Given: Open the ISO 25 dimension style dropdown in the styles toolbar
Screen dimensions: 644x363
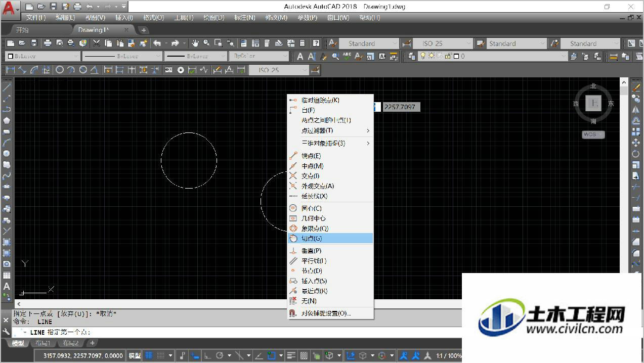Looking at the screenshot, I should 443,43.
